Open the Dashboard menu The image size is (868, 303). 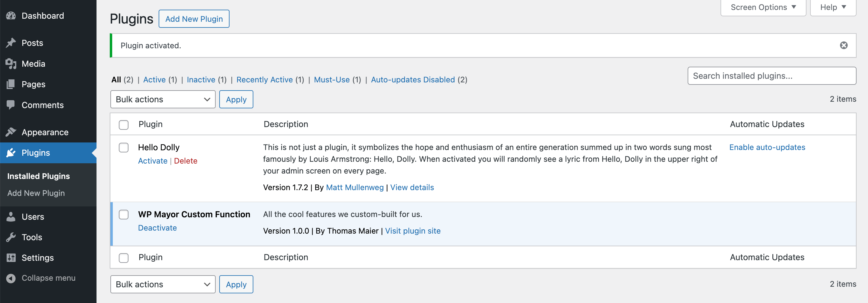tap(48, 16)
